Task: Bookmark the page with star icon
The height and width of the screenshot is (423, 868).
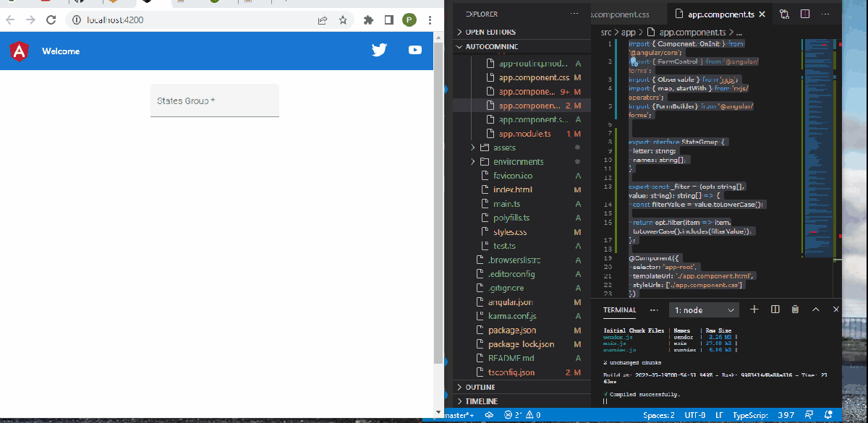Action: tap(342, 21)
